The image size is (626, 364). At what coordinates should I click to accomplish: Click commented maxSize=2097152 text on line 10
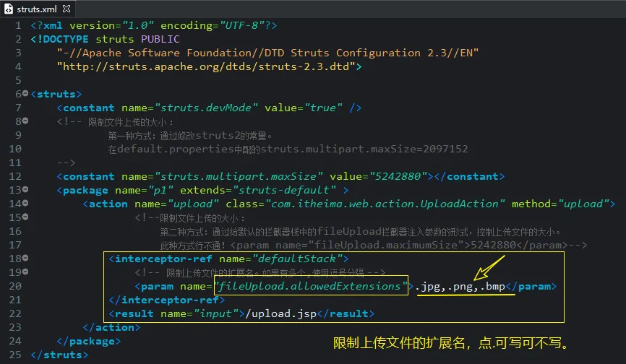click(419, 149)
